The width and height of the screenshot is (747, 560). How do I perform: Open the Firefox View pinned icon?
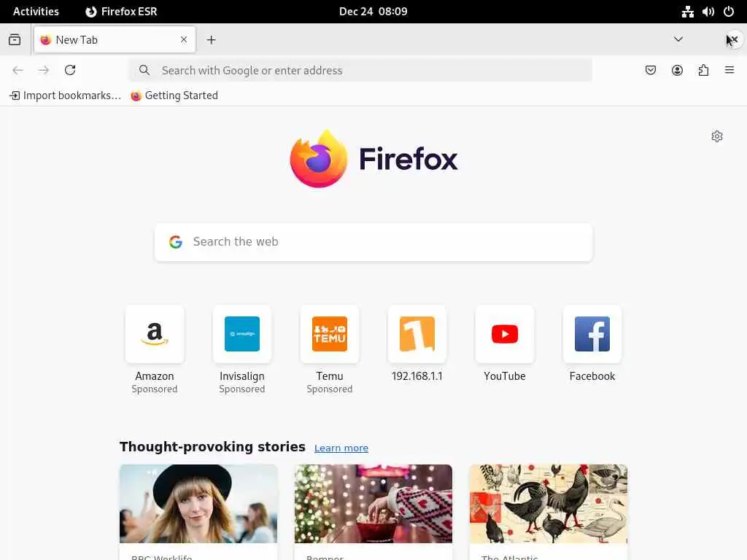point(15,39)
